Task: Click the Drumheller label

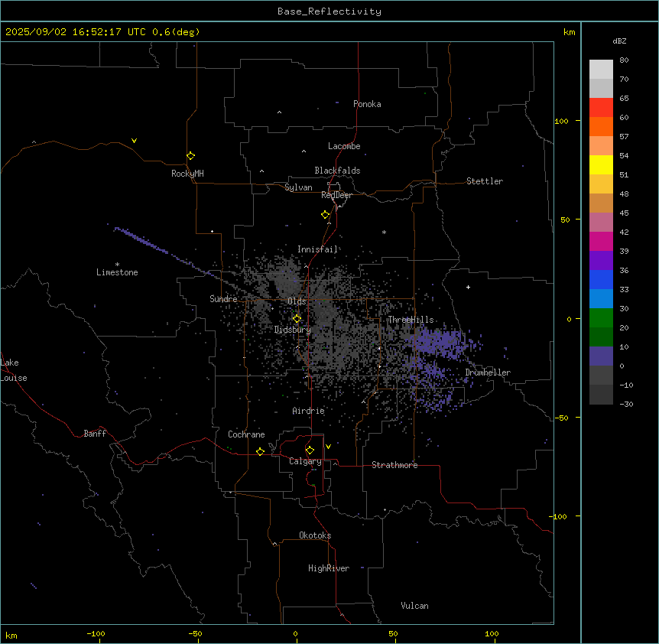Action: 488,372
